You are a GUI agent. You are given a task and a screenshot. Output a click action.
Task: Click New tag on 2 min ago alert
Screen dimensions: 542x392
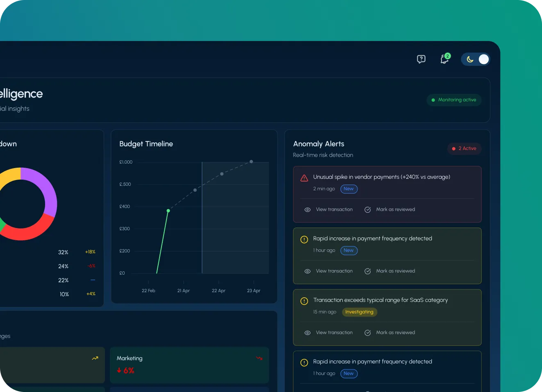(349, 189)
